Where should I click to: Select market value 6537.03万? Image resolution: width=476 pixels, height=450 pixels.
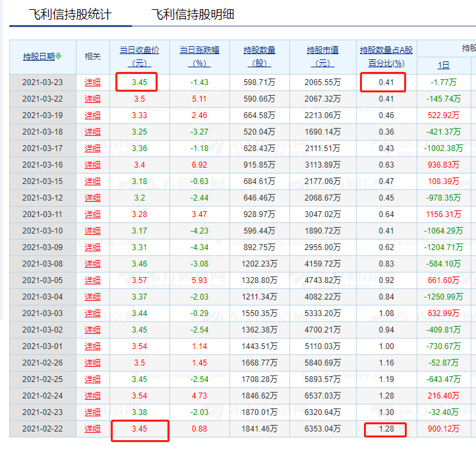[x=322, y=396]
